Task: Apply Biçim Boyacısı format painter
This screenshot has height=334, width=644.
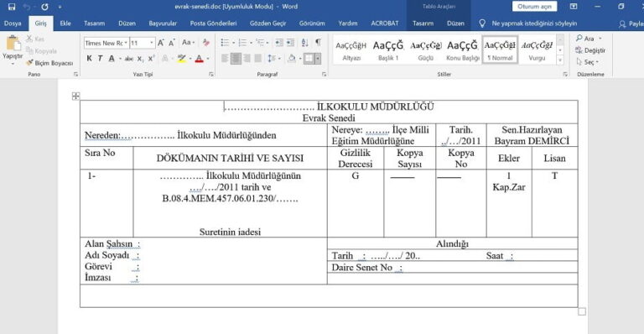Action: coord(49,63)
